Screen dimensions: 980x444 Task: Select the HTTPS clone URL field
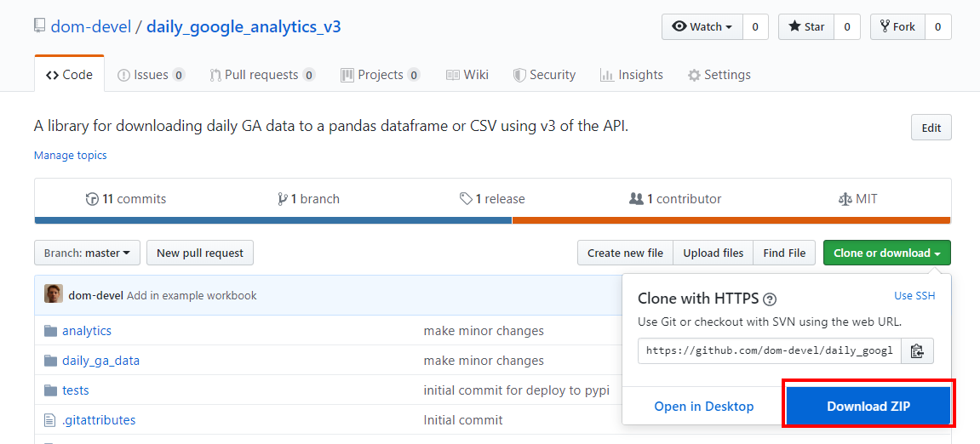click(770, 351)
